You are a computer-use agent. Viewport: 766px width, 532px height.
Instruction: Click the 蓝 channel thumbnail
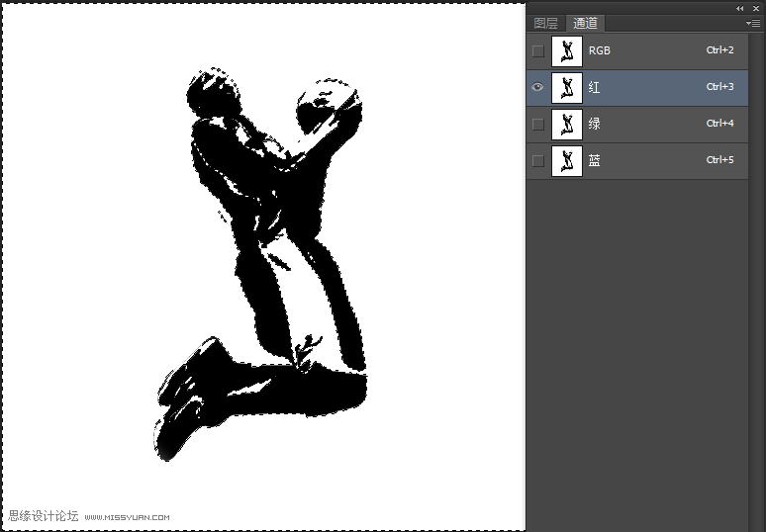coord(567,160)
